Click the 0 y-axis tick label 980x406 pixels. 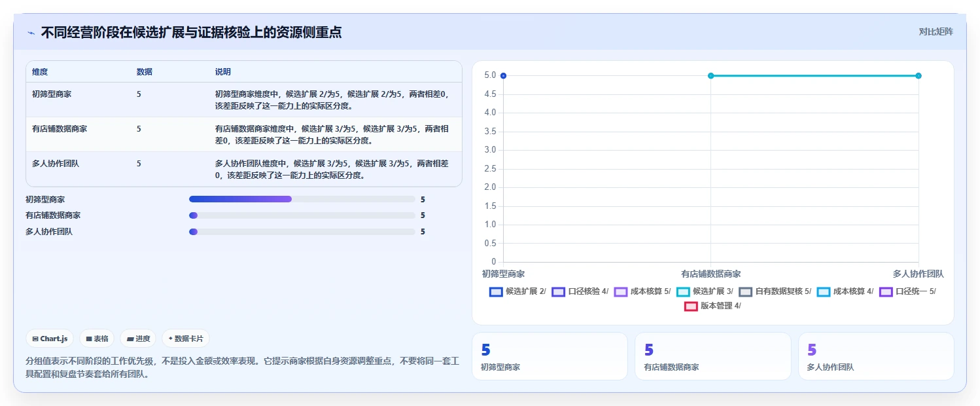493,262
